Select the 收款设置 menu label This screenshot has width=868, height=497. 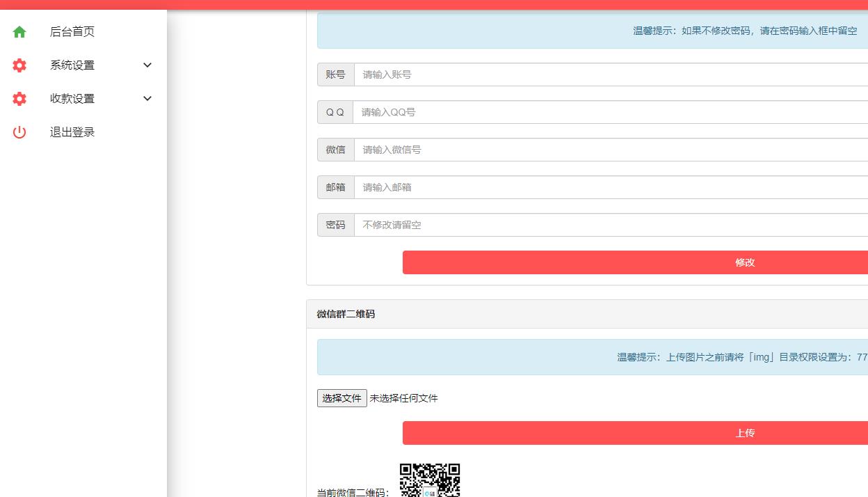coord(72,99)
